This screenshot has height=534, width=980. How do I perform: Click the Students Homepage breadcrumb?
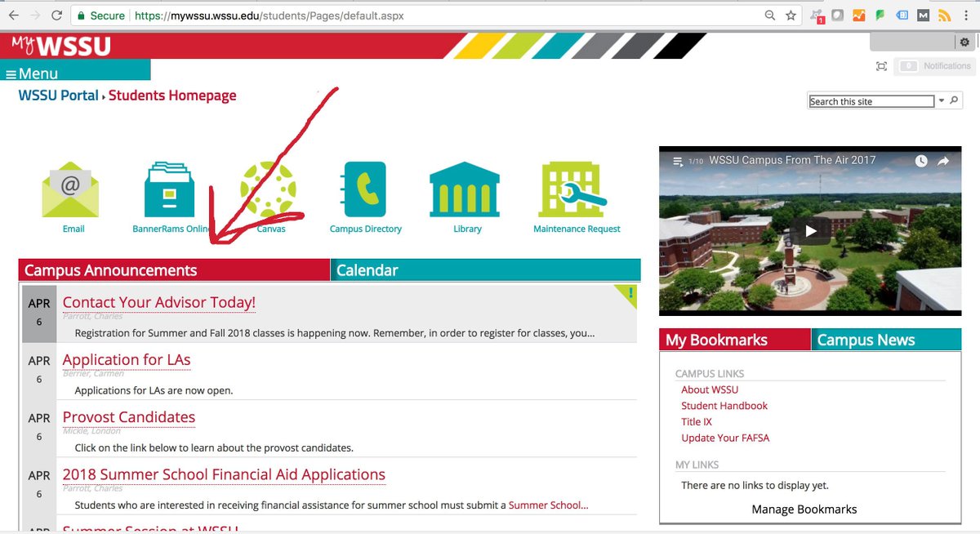click(172, 96)
